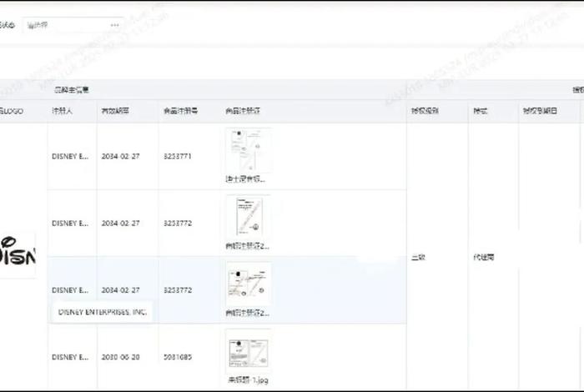584x392 pixels.
Task: Click the 品牌主信息 group header
Action: [x=72, y=90]
